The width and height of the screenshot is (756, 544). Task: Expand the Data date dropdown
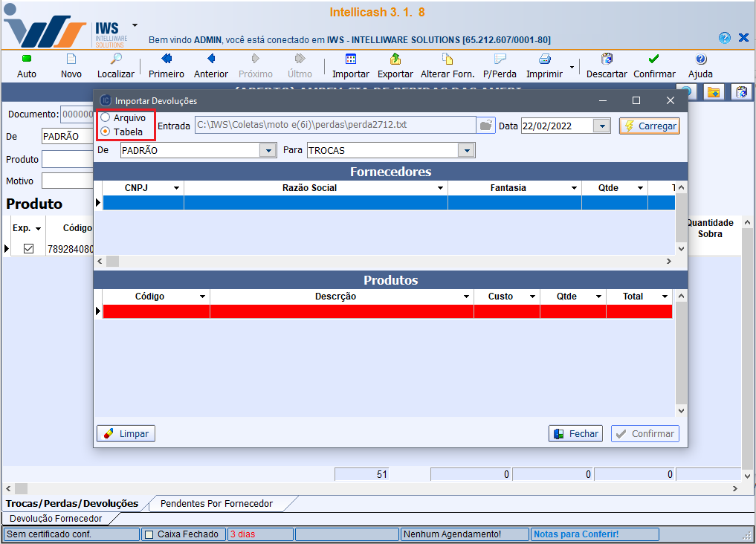[x=602, y=126]
